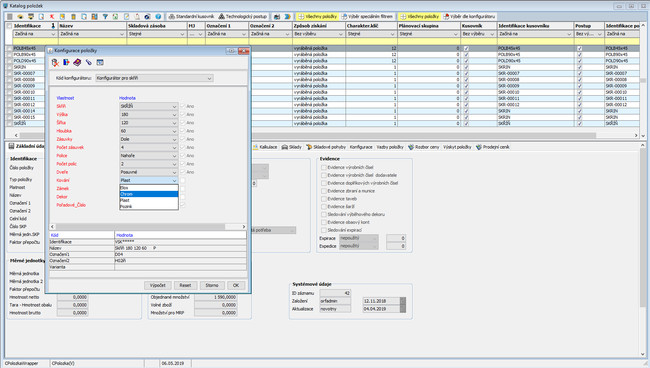
Task: Sort by Skladová zásoba column header
Action: tap(157, 26)
